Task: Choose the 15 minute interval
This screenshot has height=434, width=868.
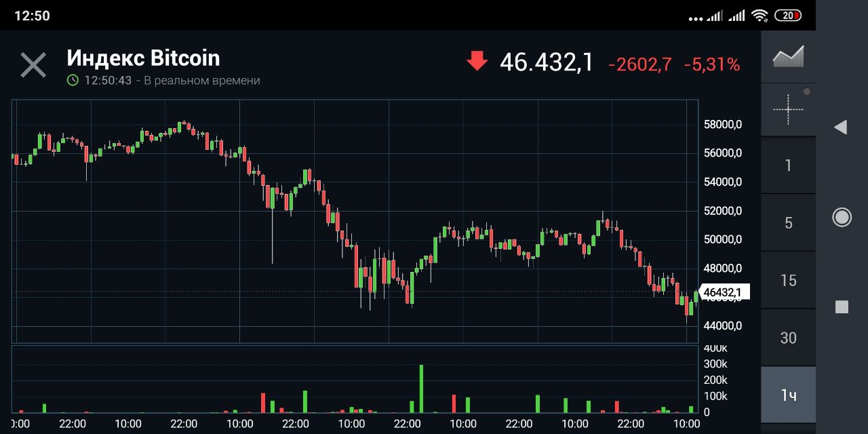Action: [x=788, y=280]
